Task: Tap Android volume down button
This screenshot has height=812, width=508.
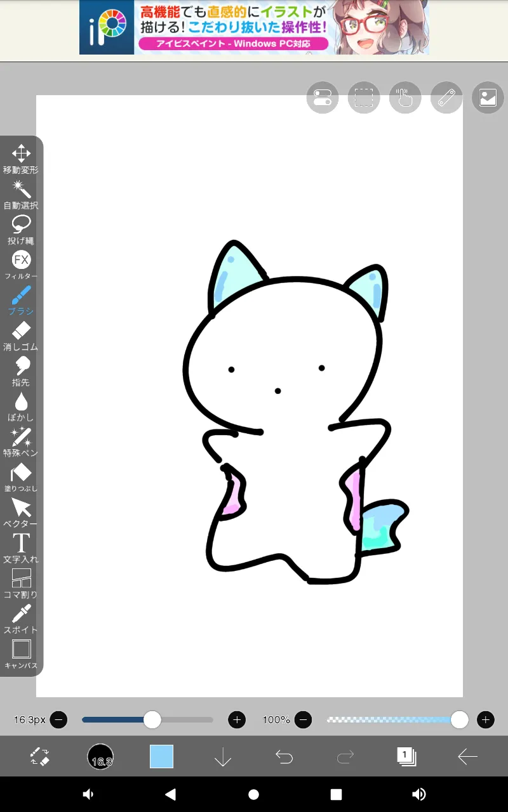Action: pos(88,794)
